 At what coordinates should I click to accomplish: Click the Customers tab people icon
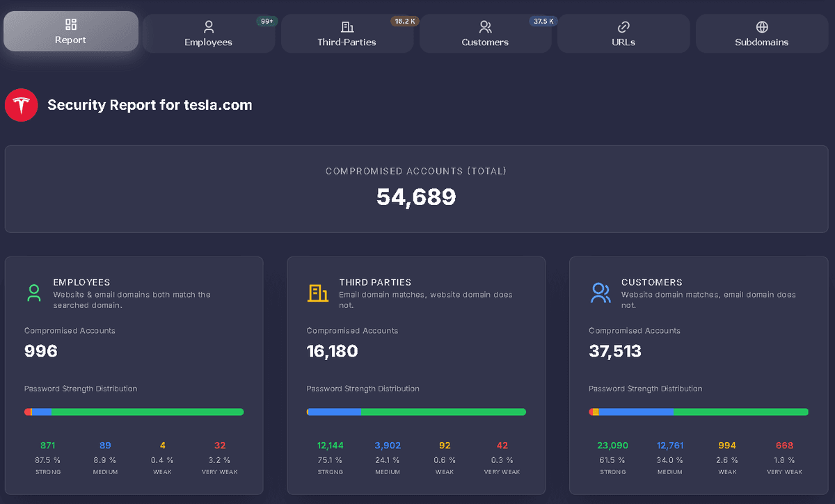click(485, 27)
